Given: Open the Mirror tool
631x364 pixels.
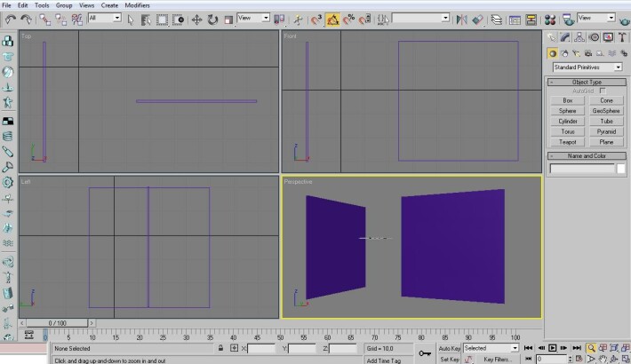Looking at the screenshot, I should coord(461,20).
